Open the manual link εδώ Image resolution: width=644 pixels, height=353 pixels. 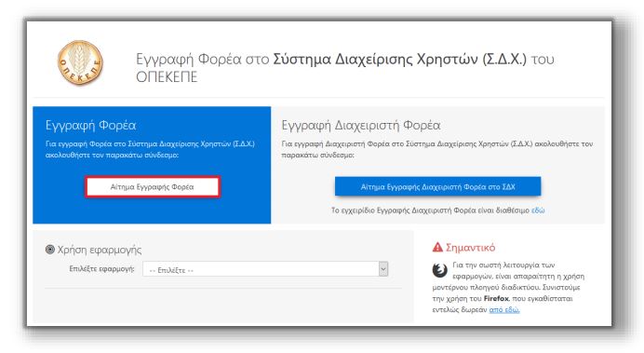[538, 210]
